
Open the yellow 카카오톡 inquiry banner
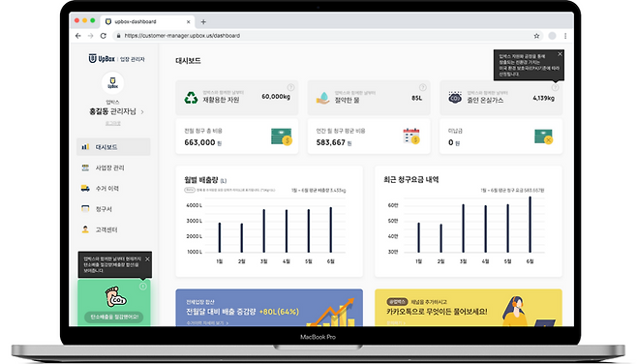(x=469, y=308)
